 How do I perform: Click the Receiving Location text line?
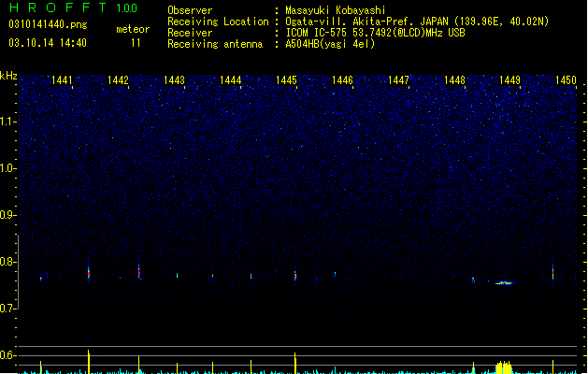pyautogui.click(x=358, y=22)
